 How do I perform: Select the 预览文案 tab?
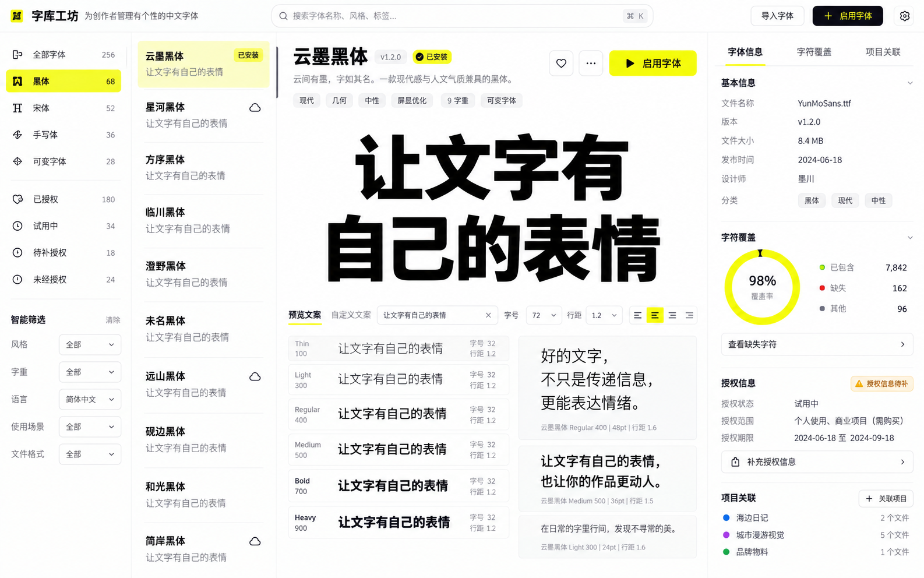tap(305, 315)
